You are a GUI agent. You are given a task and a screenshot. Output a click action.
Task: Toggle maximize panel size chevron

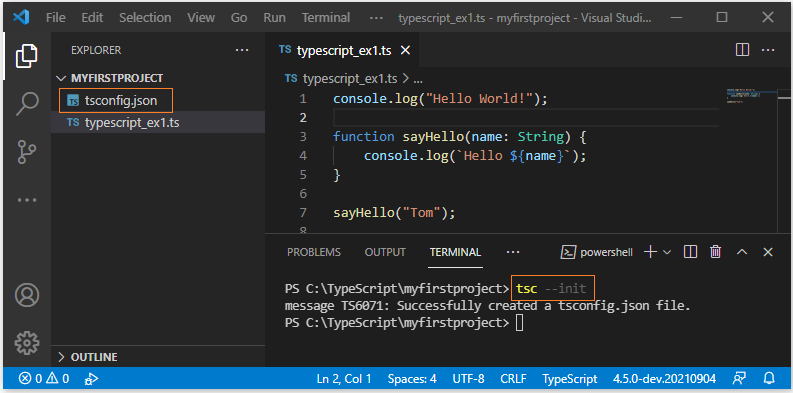click(742, 252)
